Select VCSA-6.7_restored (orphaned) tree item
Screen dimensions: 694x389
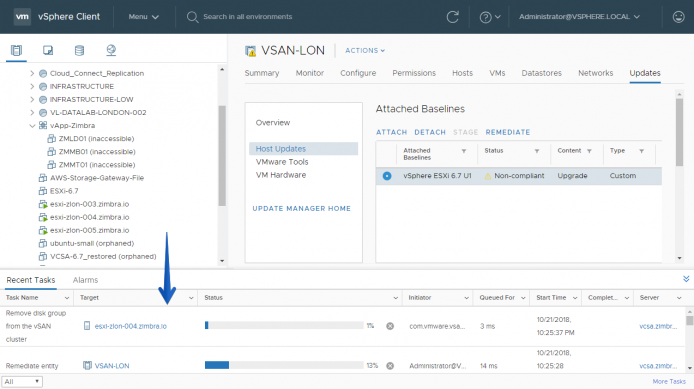coord(103,257)
